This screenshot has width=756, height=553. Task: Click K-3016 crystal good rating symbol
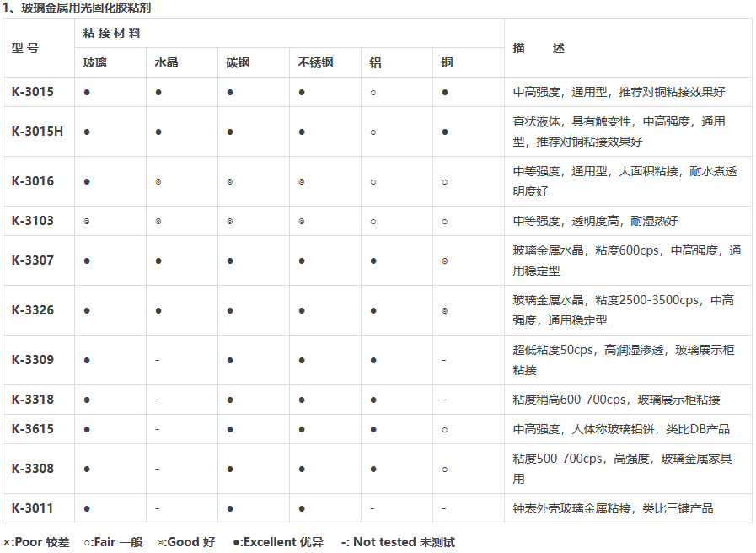[x=158, y=182]
